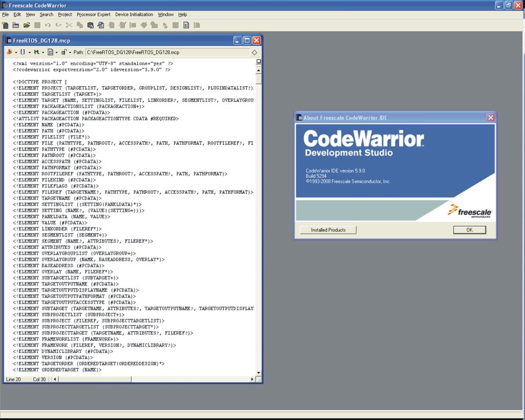The image size is (525, 420).
Task: Click the '<?xml version="1.0"' line
Action: pos(92,64)
